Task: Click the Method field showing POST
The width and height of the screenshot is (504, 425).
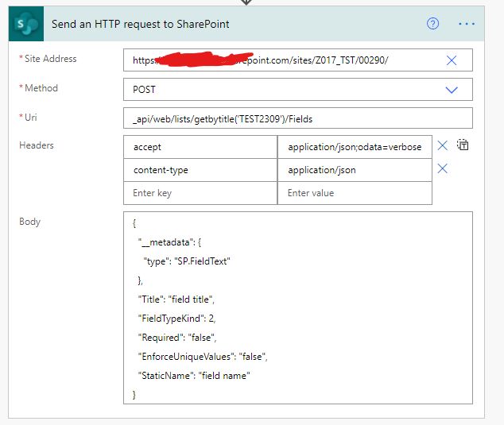Action: 297,89
